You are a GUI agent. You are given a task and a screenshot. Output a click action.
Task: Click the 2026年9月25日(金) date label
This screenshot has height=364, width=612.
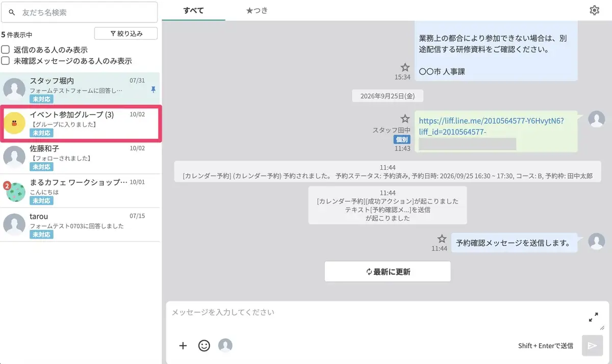(x=388, y=95)
